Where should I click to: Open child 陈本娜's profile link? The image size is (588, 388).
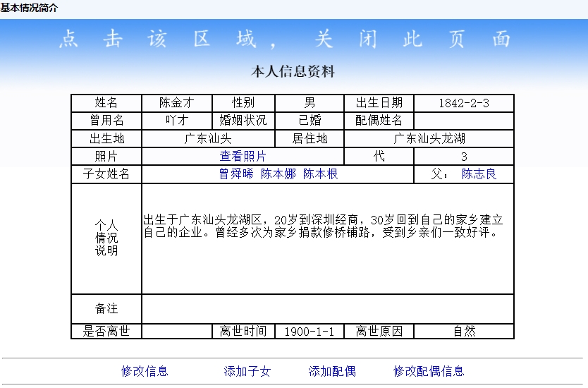[278, 174]
